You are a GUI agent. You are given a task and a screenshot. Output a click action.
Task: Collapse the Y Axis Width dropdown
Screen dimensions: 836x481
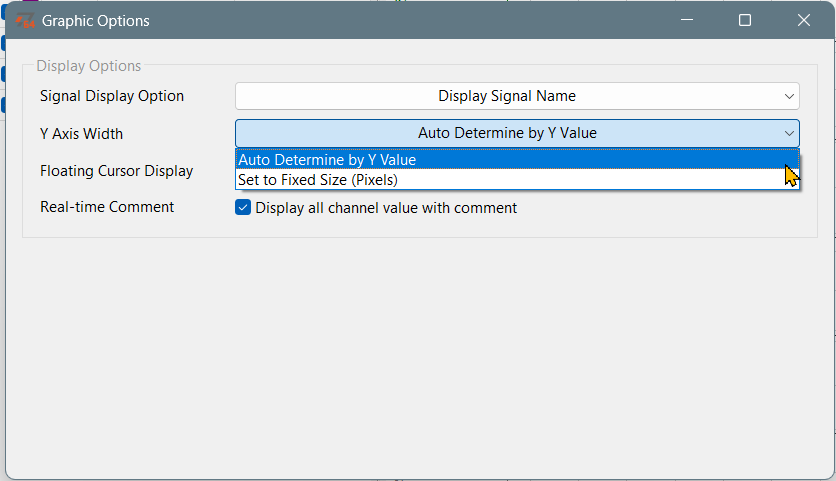click(517, 133)
